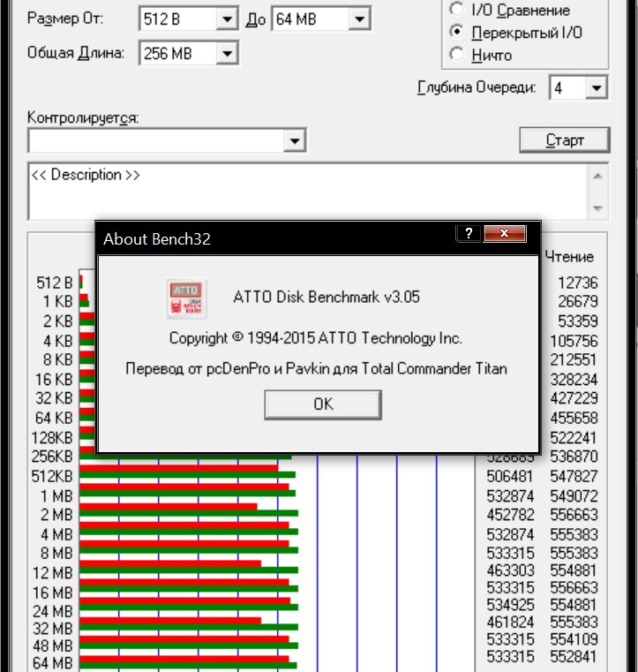This screenshot has width=638, height=672.
Task: Close the About Bench32 dialog
Action: tap(505, 234)
